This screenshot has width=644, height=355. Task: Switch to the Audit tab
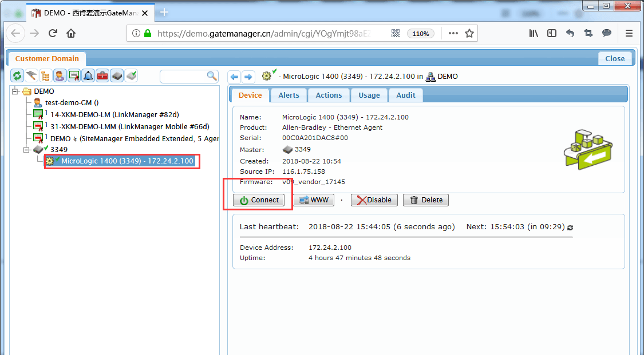pos(406,95)
